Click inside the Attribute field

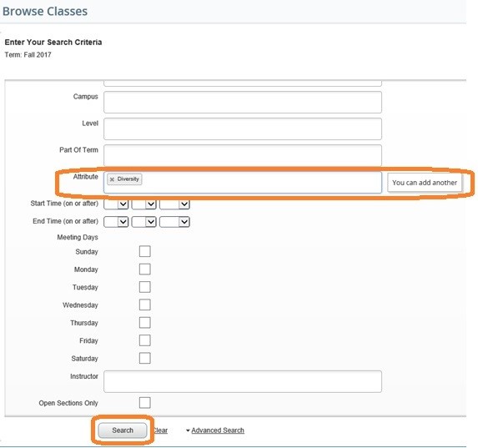(x=243, y=183)
